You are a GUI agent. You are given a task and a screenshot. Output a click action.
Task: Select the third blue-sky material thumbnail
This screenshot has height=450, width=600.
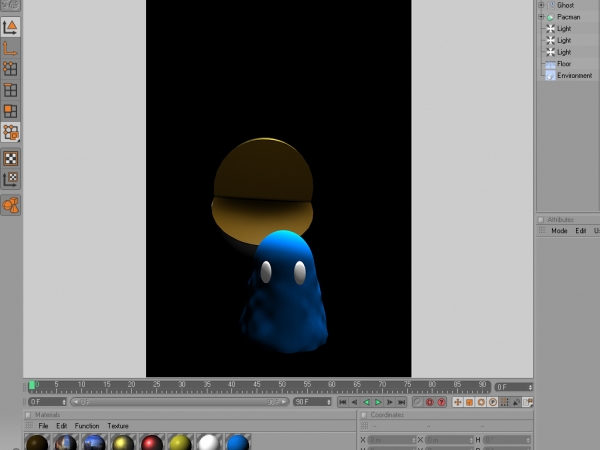pos(95,442)
